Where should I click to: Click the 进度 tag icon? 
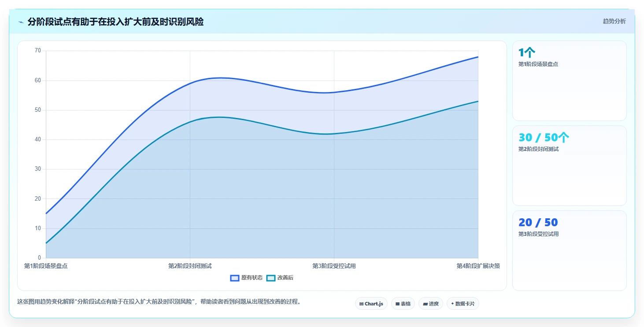tap(425, 304)
